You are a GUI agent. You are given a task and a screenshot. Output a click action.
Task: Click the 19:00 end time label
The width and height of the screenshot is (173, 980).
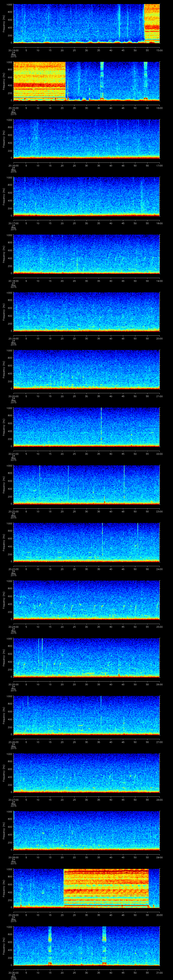pyautogui.click(x=159, y=281)
